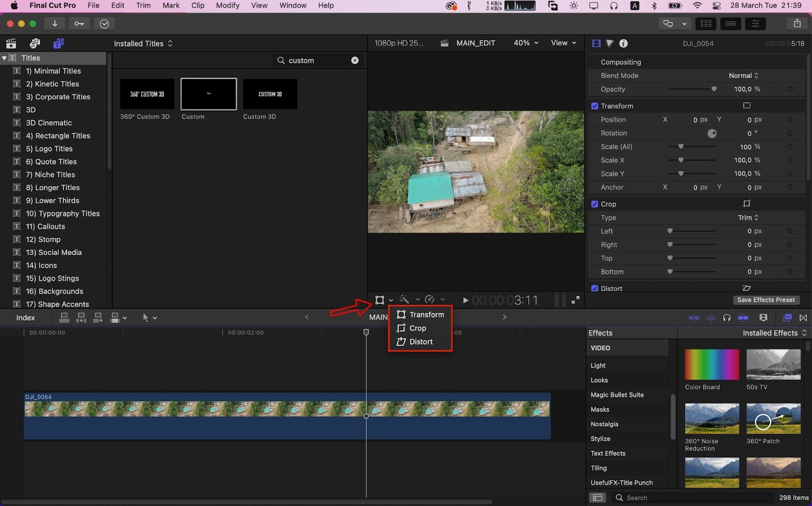This screenshot has width=812, height=506.
Task: Select 9) Lower Thirds titles category
Action: pos(53,201)
